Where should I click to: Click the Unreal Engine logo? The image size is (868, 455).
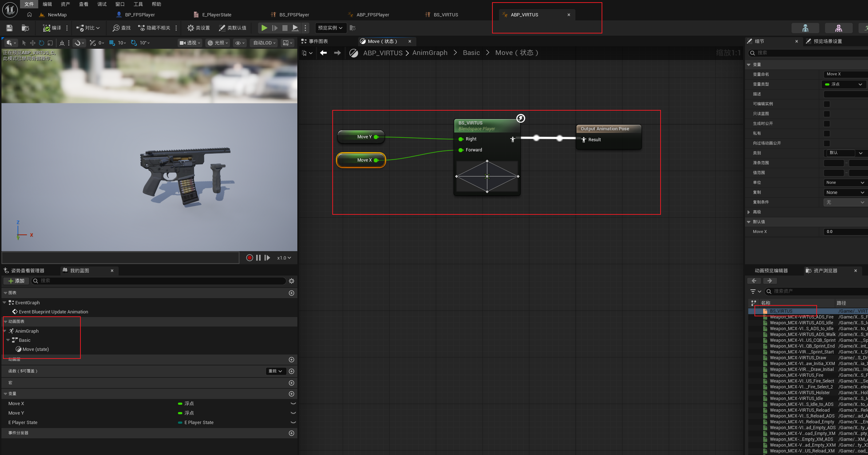coord(10,10)
